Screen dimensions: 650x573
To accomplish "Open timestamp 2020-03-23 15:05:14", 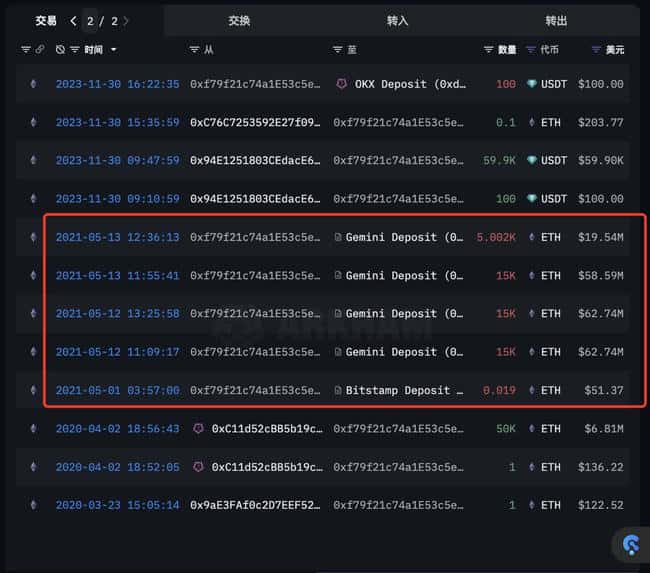I will pyautogui.click(x=118, y=505).
